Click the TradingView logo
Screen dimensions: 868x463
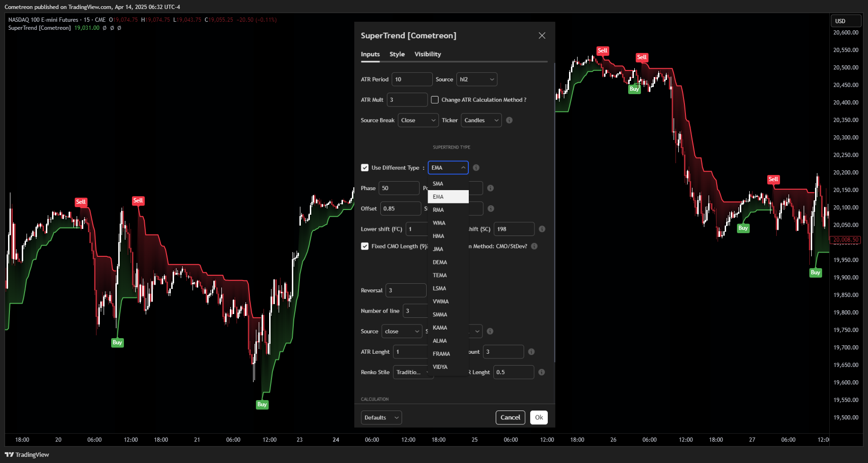(27, 454)
